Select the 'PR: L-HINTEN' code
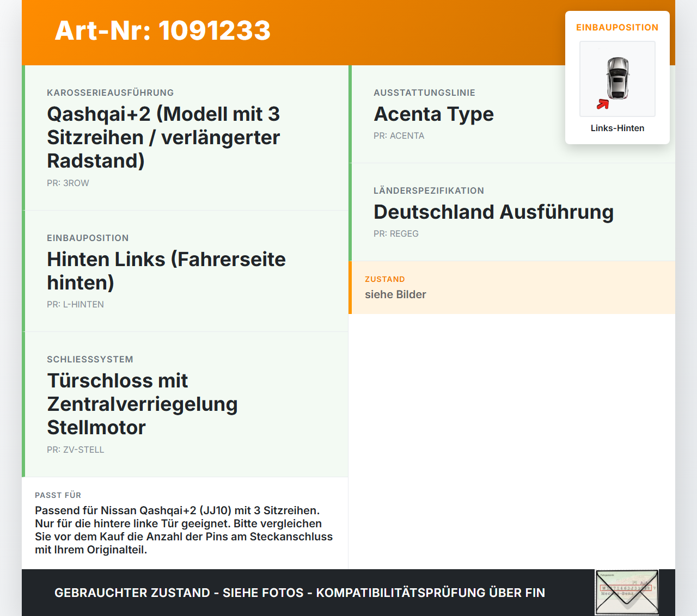The height and width of the screenshot is (616, 697). click(x=75, y=304)
